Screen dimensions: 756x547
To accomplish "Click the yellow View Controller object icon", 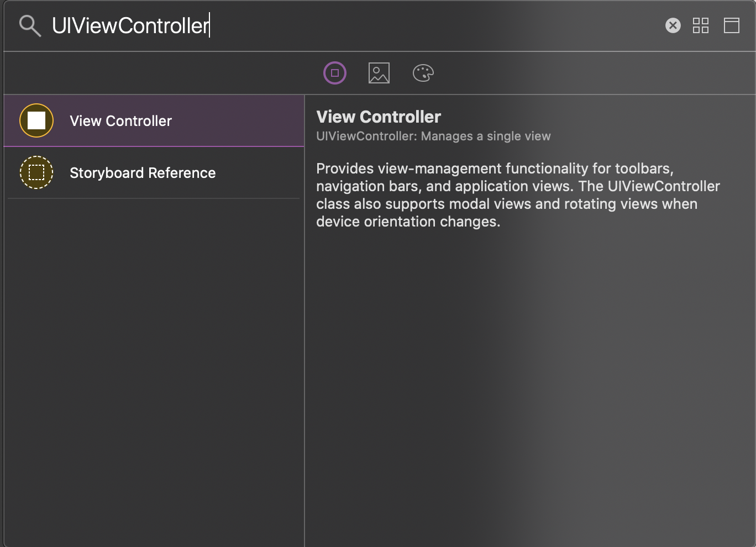I will click(36, 120).
